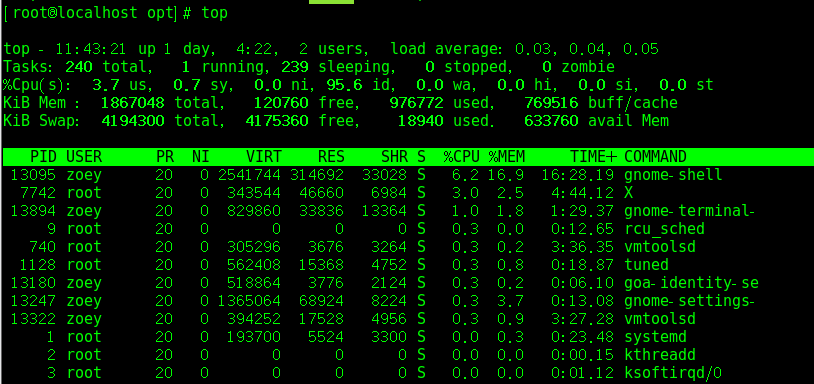Screen dimensions: 814x384
Task: Click zoey user in gnome-shell row
Action: tap(84, 175)
